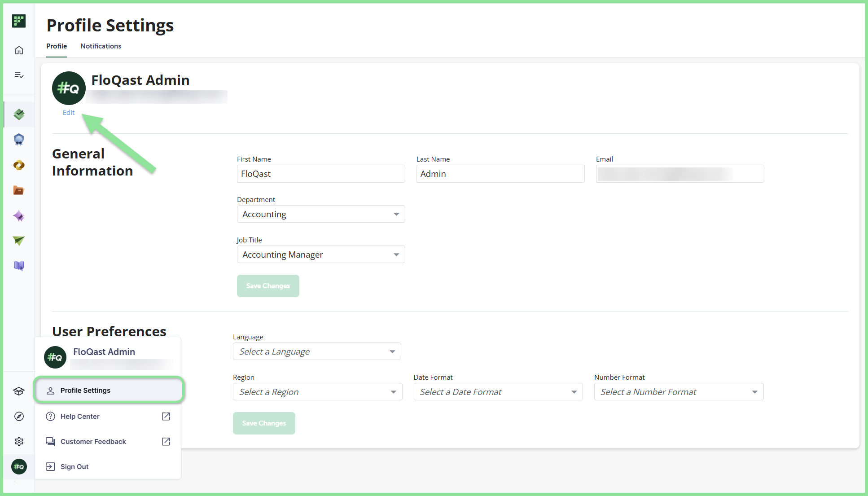
Task: Click the First Name input field
Action: (x=321, y=174)
